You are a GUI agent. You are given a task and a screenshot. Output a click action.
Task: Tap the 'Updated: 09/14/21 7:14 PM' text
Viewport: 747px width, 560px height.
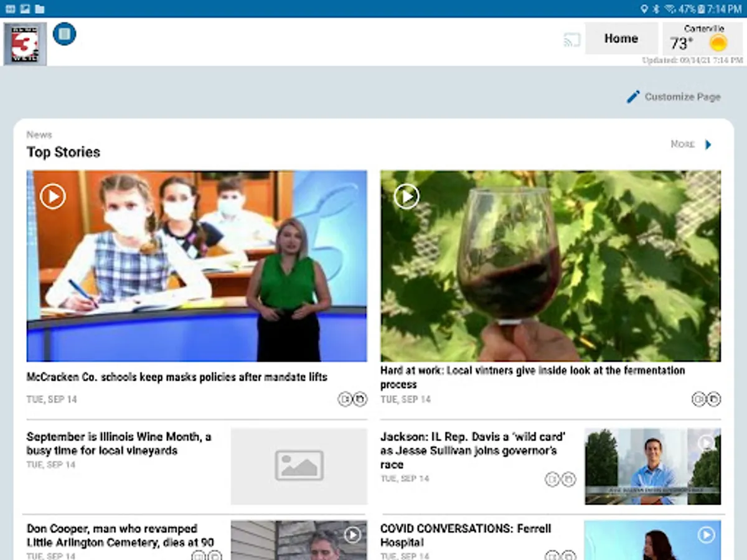(x=693, y=60)
